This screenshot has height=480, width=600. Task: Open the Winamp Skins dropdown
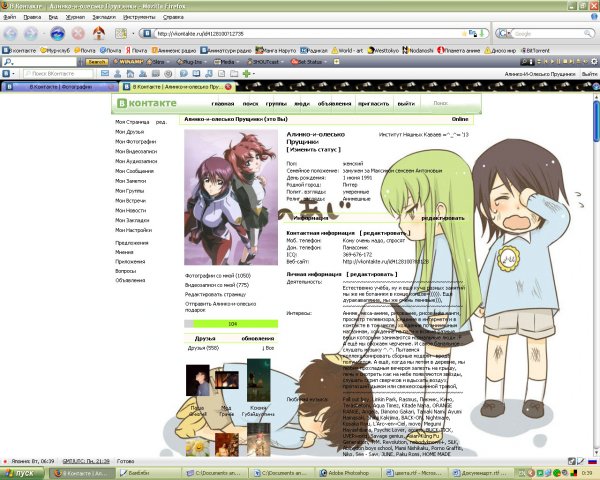[x=158, y=62]
